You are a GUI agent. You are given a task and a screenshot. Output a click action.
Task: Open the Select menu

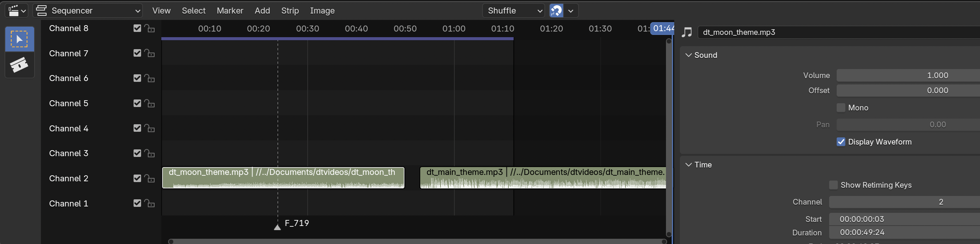[x=194, y=11]
